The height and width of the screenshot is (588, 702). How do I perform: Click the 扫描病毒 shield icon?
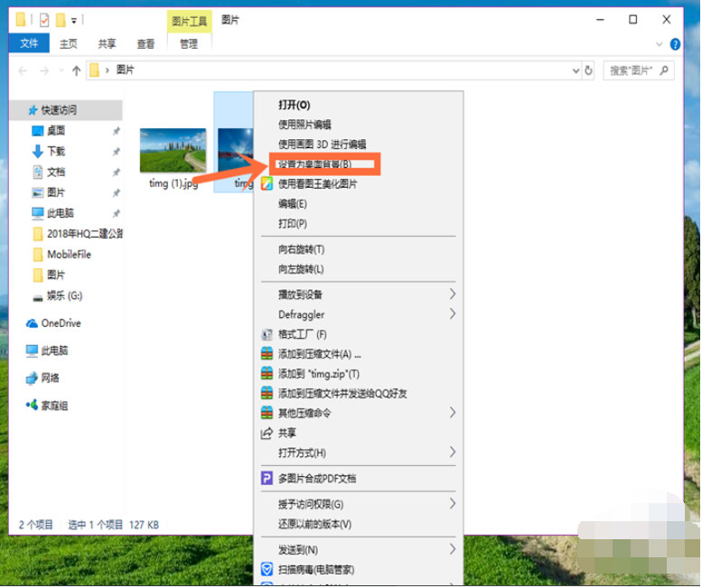point(267,569)
